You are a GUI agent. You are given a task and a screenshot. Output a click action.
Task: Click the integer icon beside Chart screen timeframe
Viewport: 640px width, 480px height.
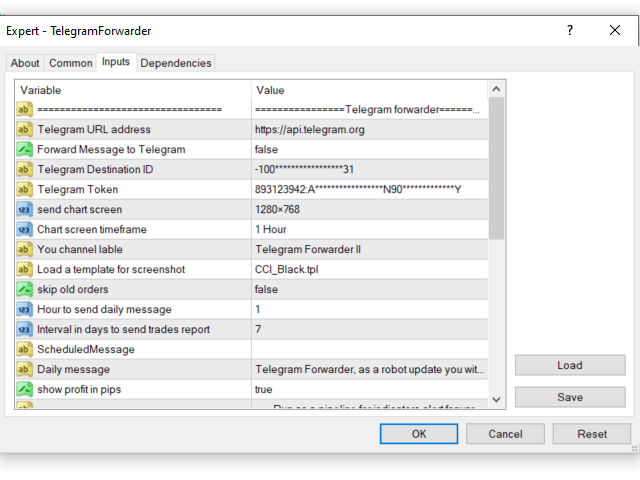pyautogui.click(x=24, y=230)
